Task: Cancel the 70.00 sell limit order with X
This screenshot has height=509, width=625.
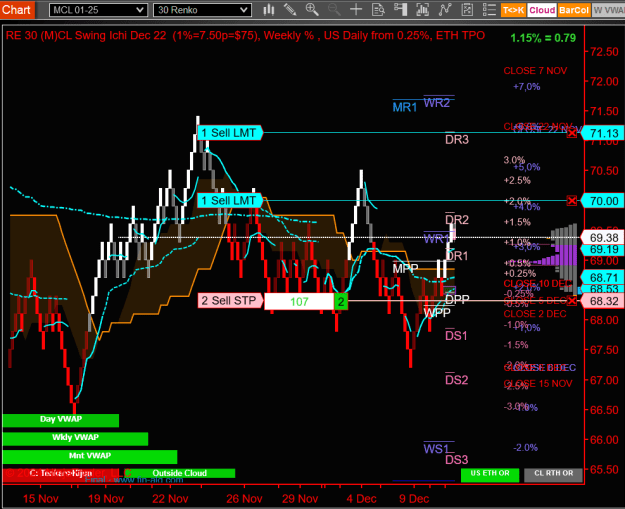Action: (x=572, y=200)
